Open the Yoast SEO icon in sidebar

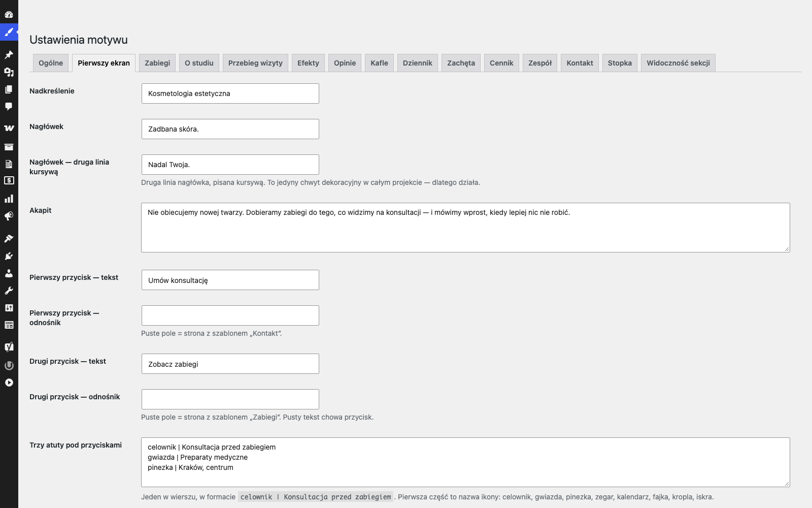click(x=9, y=347)
